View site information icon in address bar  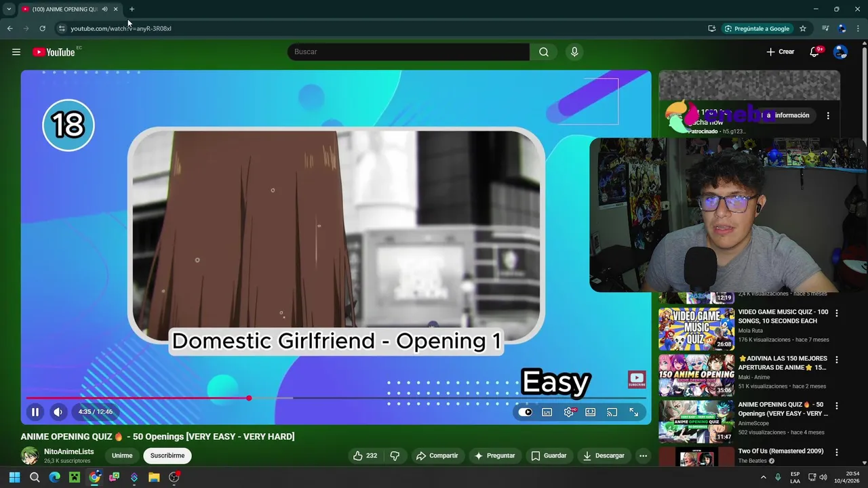pyautogui.click(x=61, y=28)
